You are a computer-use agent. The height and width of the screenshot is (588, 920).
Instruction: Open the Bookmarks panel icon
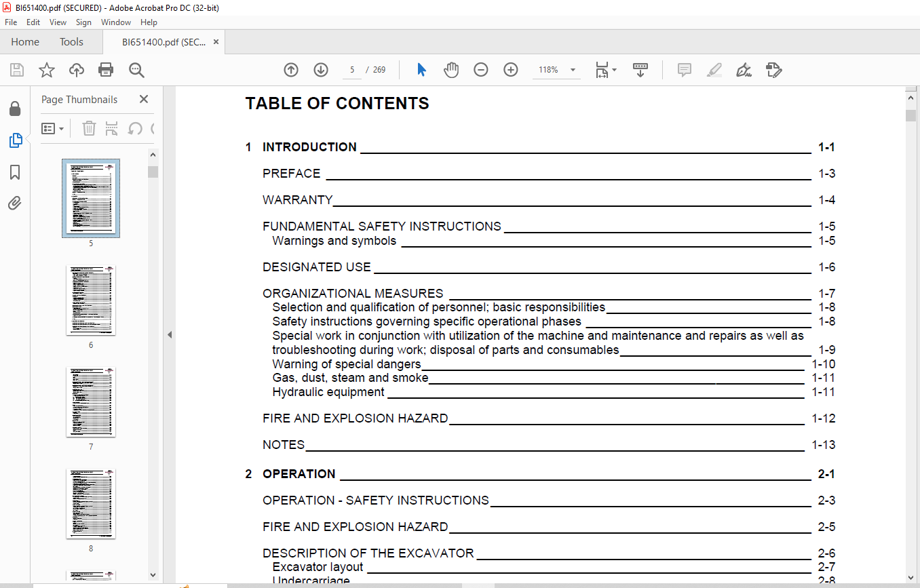[15, 172]
